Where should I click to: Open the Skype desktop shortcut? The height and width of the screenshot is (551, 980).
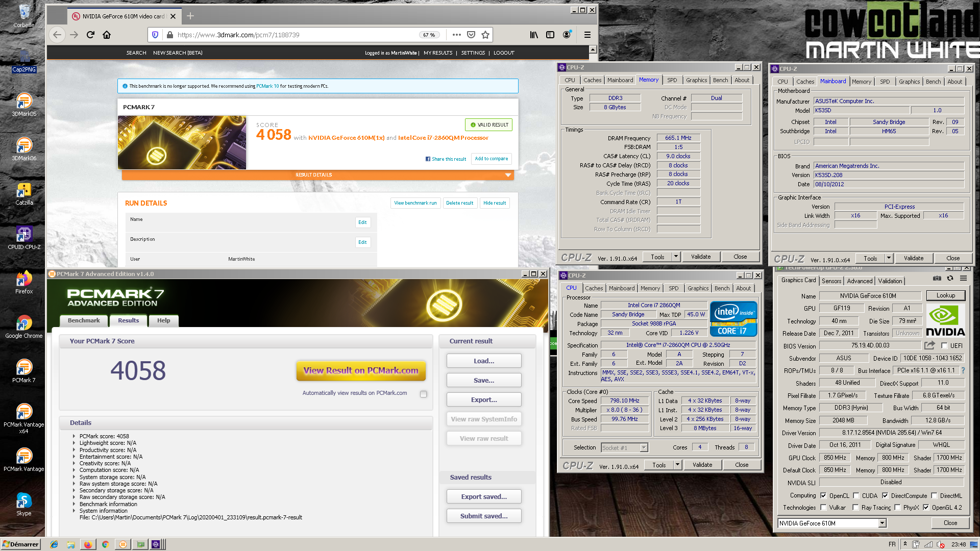coord(24,504)
